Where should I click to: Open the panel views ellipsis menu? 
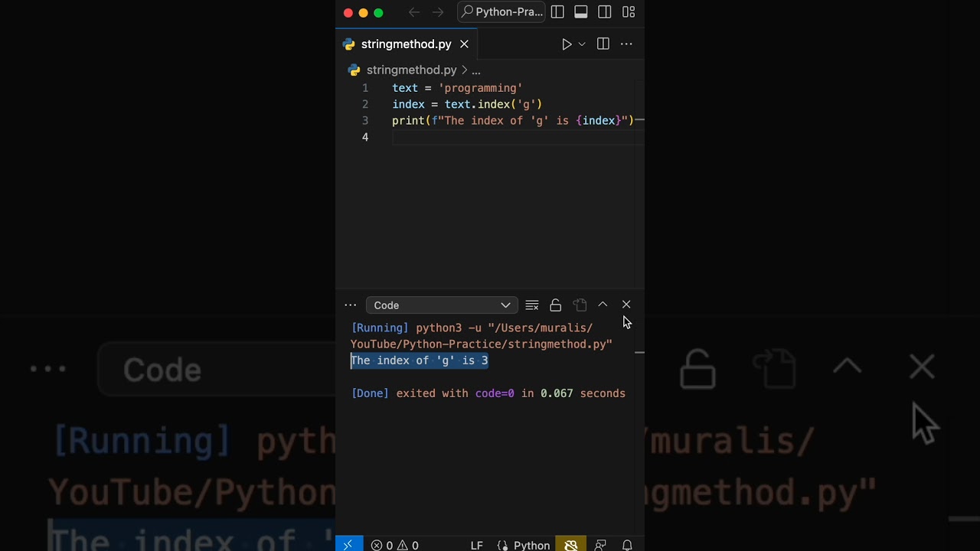tap(351, 305)
